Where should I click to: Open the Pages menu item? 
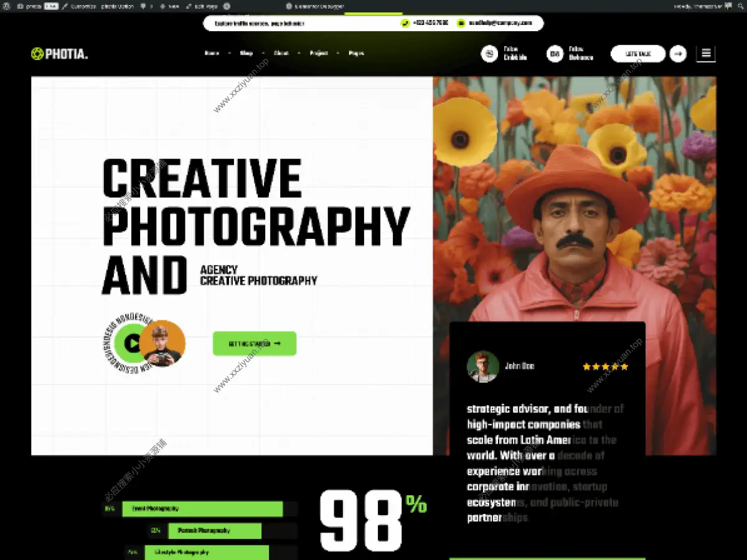coord(356,54)
